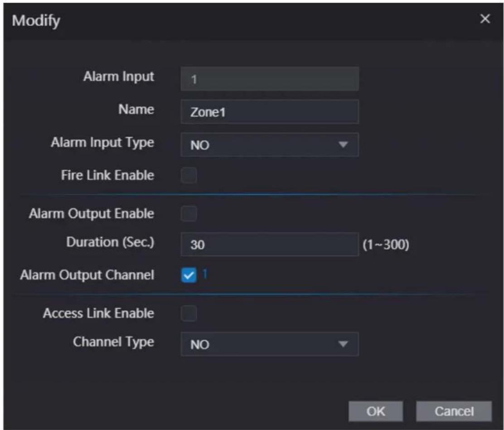The width and height of the screenshot is (504, 430).
Task: Open the Alarm Input Type dropdown
Action: coord(270,145)
